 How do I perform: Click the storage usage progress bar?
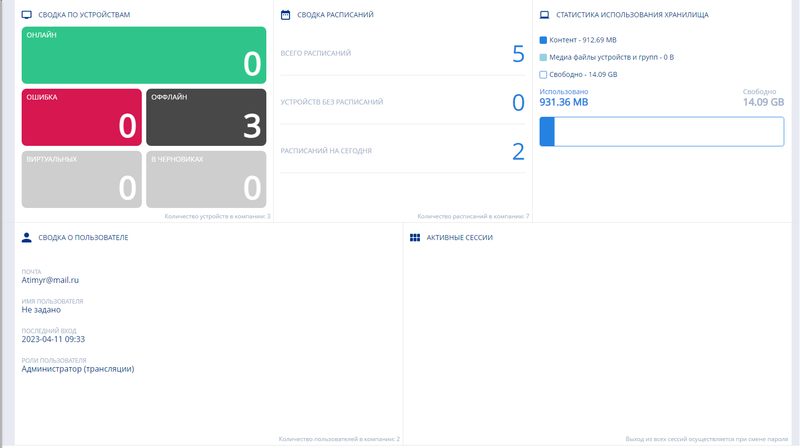click(x=661, y=132)
